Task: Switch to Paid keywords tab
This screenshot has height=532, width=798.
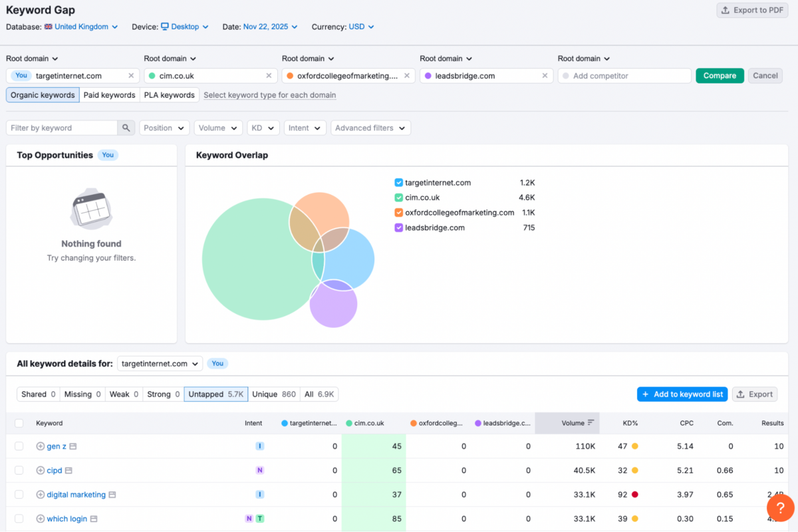Action: 110,95
